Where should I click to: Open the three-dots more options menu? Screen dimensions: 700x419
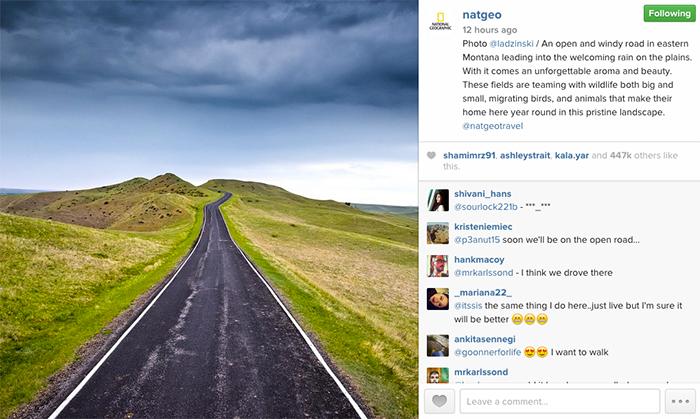pyautogui.click(x=680, y=401)
